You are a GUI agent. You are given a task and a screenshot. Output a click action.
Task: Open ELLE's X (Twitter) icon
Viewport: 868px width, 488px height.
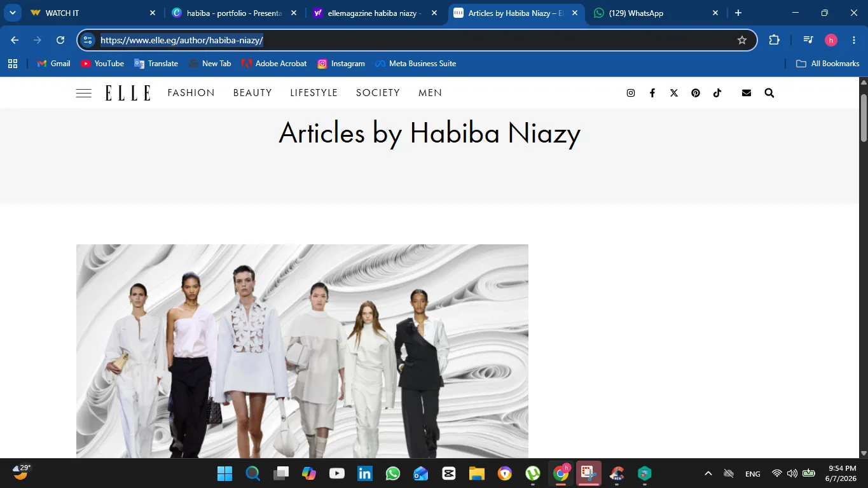click(674, 93)
